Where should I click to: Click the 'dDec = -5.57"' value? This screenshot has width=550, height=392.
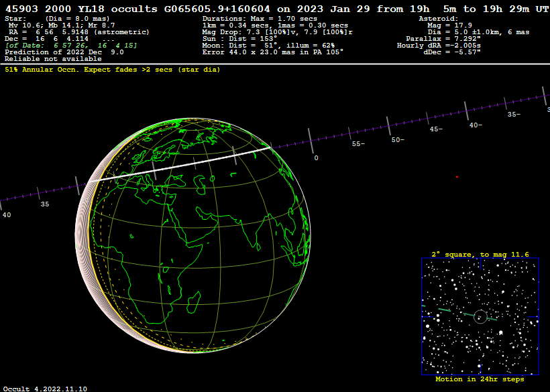[x=452, y=52]
